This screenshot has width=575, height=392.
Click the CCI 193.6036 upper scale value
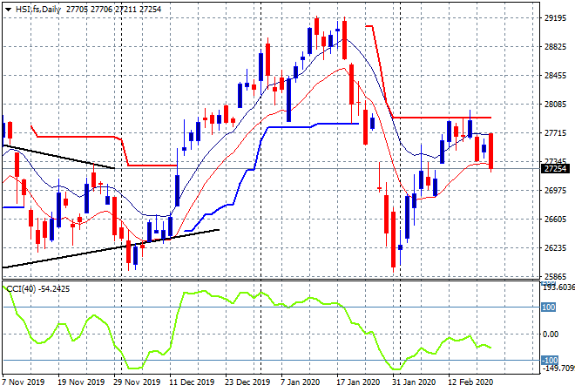click(558, 287)
